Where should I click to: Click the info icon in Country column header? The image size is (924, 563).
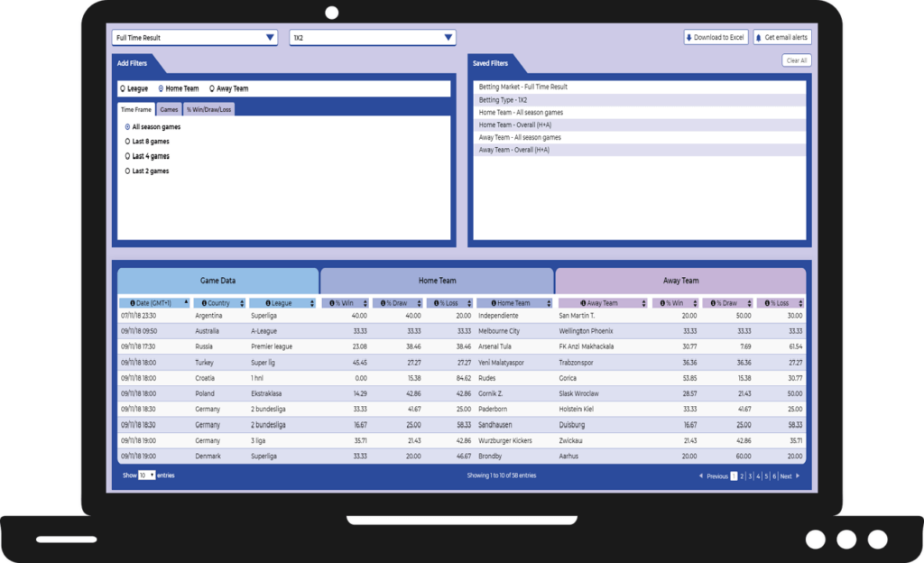(202, 304)
